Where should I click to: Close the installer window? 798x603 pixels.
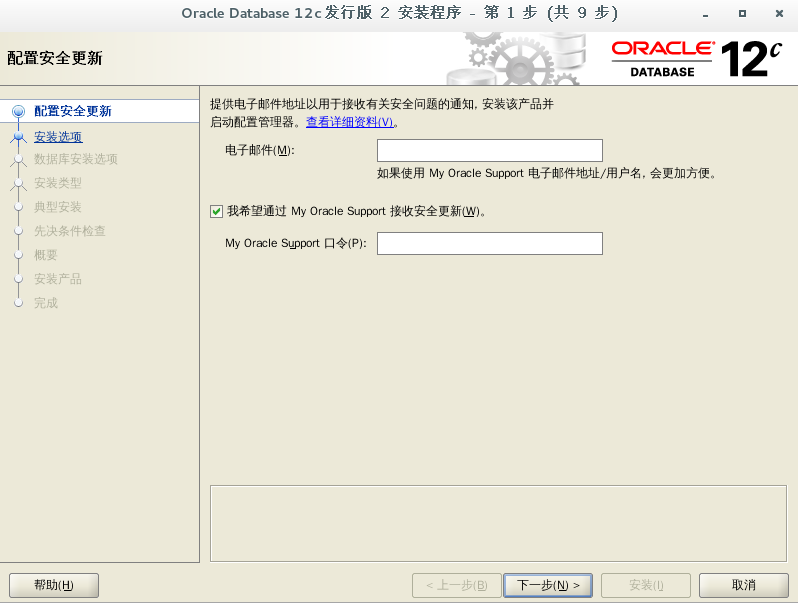point(779,14)
